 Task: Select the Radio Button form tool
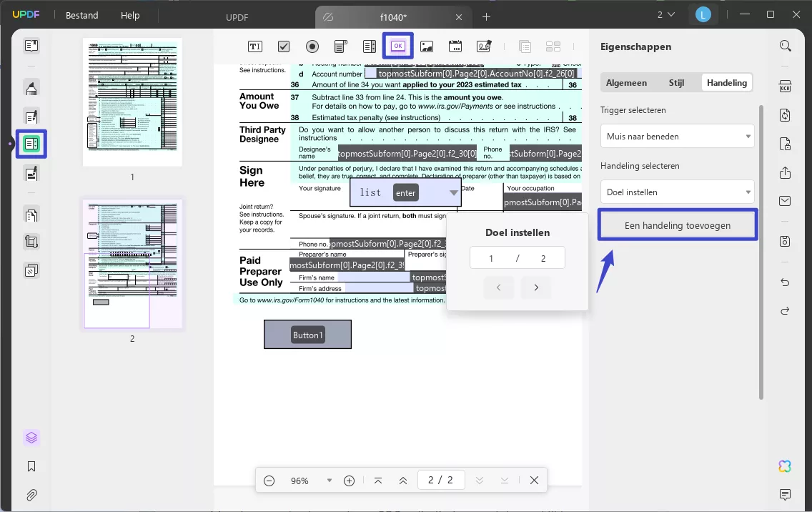[x=312, y=46]
